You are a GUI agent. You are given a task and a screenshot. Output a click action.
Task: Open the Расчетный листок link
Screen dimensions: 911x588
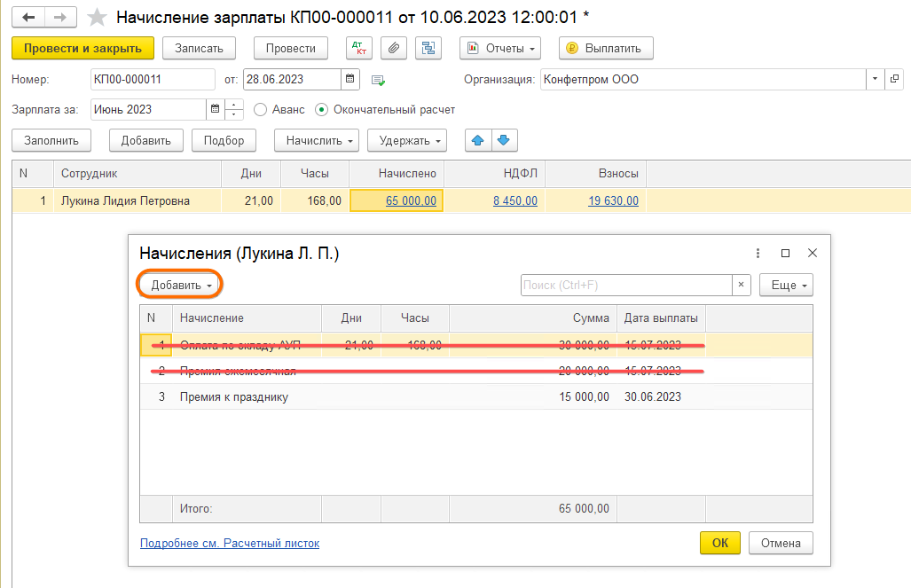click(x=229, y=543)
